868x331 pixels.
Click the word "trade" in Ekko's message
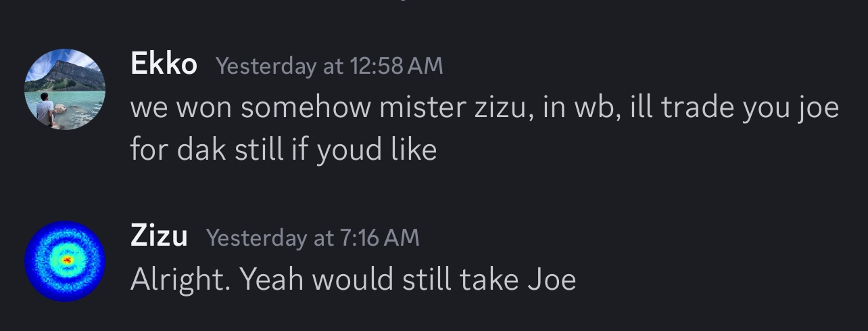(x=696, y=108)
